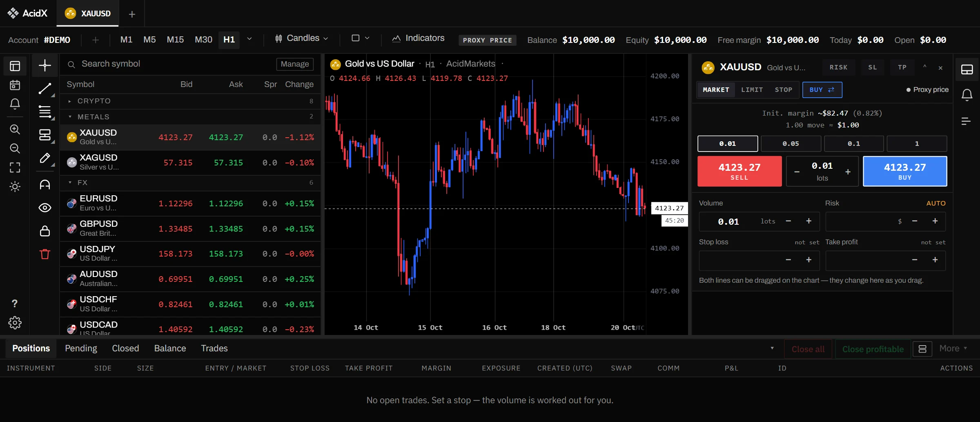Lock all drawings with padlock icon

tap(45, 231)
